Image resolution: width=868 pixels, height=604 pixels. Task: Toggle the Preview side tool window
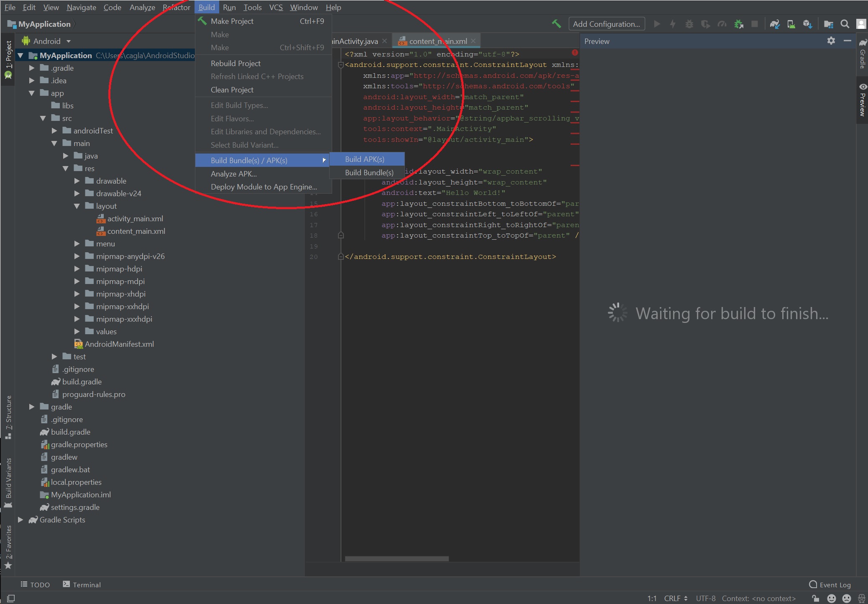pyautogui.click(x=862, y=100)
